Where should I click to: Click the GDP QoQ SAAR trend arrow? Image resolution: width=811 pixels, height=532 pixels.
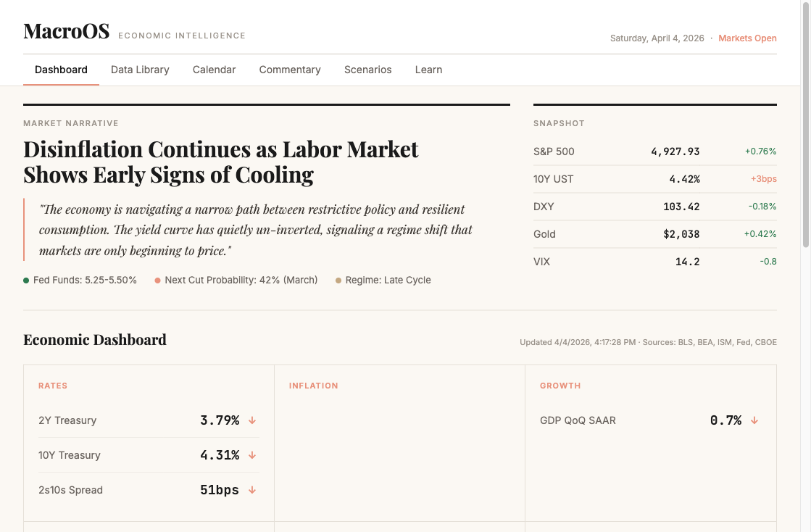[x=754, y=420]
